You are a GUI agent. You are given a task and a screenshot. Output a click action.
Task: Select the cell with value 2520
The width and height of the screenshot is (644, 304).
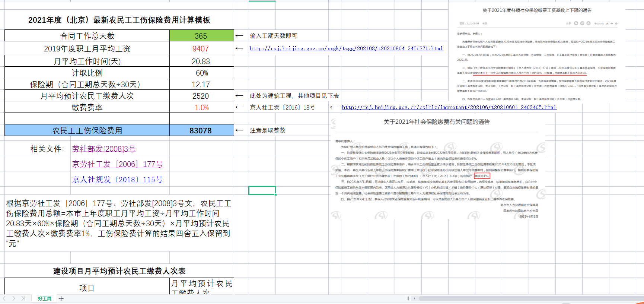point(201,96)
